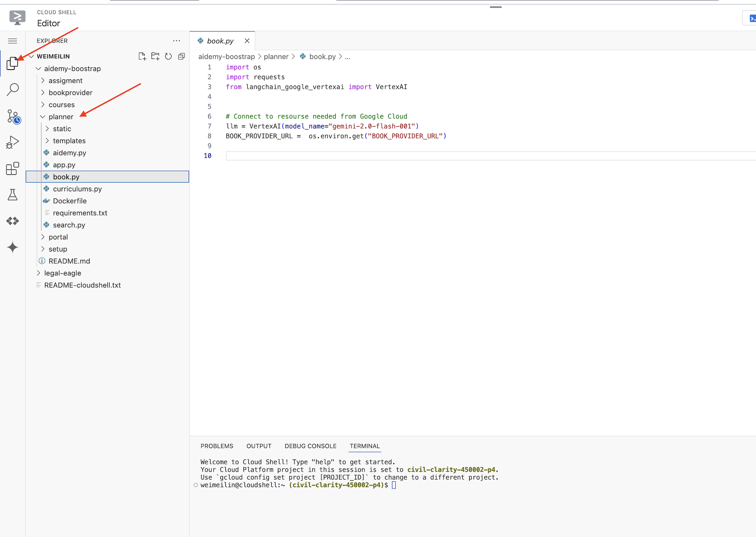Select the PROBLEMS tab
Viewport: 756px width, 537px height.
(217, 446)
